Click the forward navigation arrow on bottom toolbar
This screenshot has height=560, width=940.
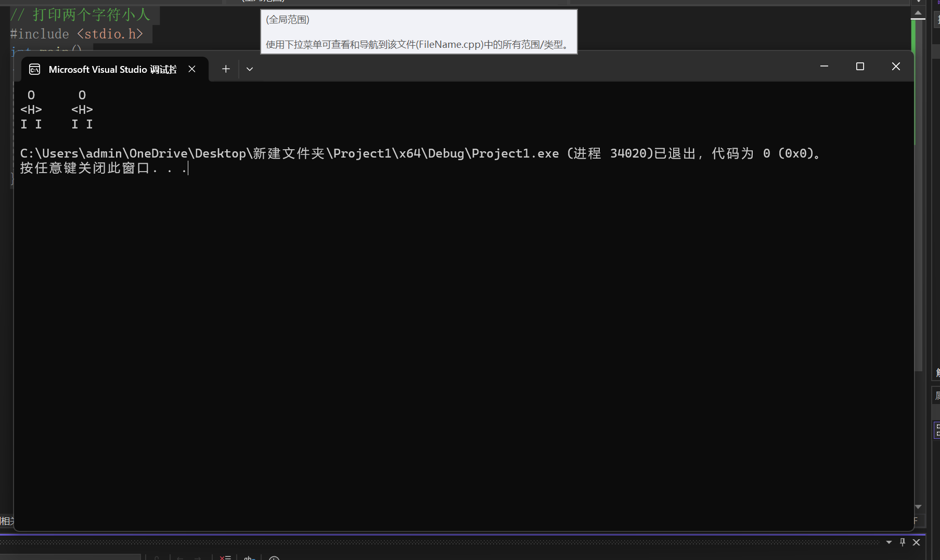click(198, 557)
